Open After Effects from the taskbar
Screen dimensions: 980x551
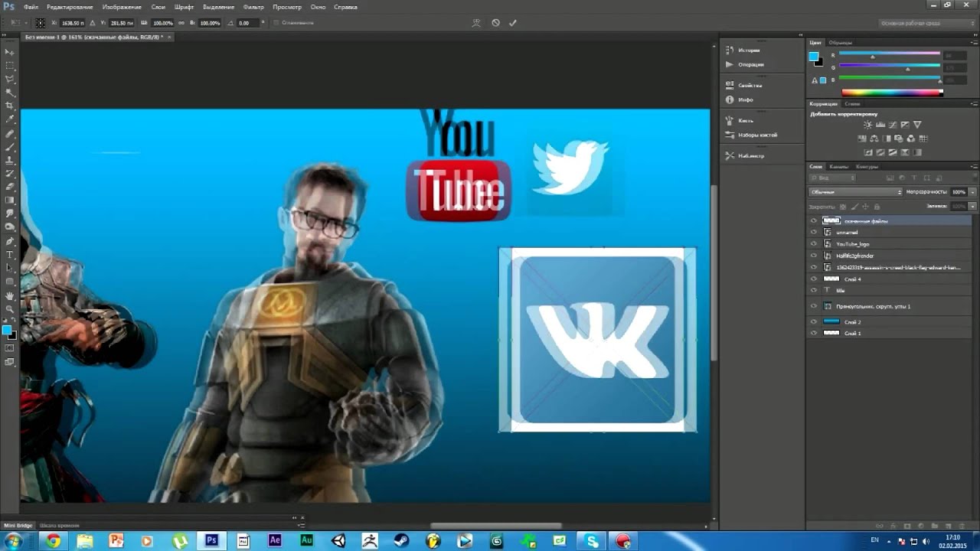(275, 541)
